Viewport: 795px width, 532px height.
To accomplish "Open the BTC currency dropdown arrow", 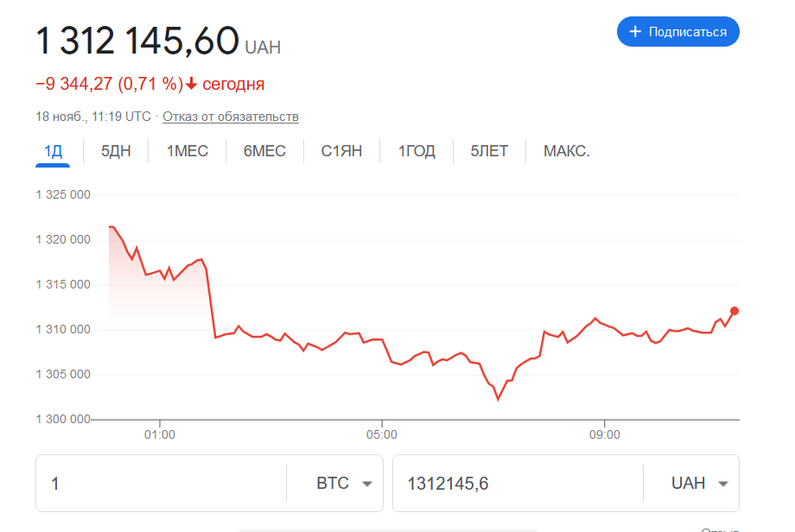I will click(367, 484).
